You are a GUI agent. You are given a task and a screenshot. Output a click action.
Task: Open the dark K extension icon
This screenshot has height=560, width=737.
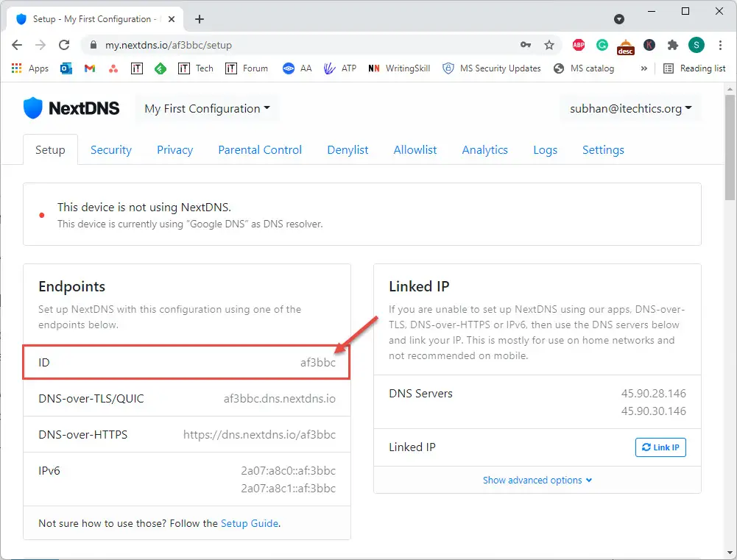click(649, 45)
